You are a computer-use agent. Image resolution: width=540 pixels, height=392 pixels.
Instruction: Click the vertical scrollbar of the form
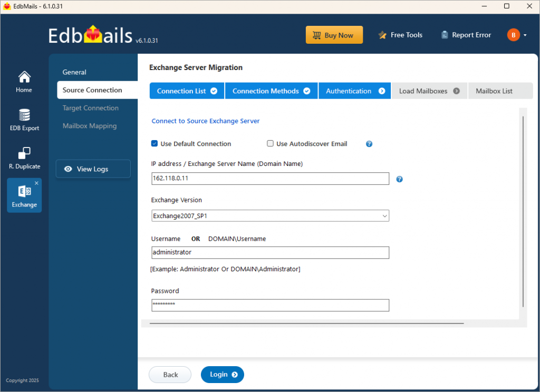(523, 212)
